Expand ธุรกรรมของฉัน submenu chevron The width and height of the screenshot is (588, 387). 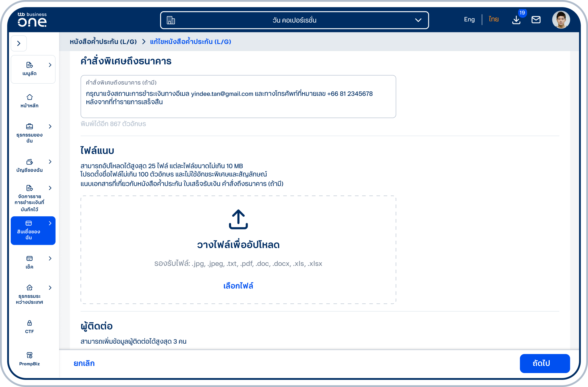(x=50, y=126)
